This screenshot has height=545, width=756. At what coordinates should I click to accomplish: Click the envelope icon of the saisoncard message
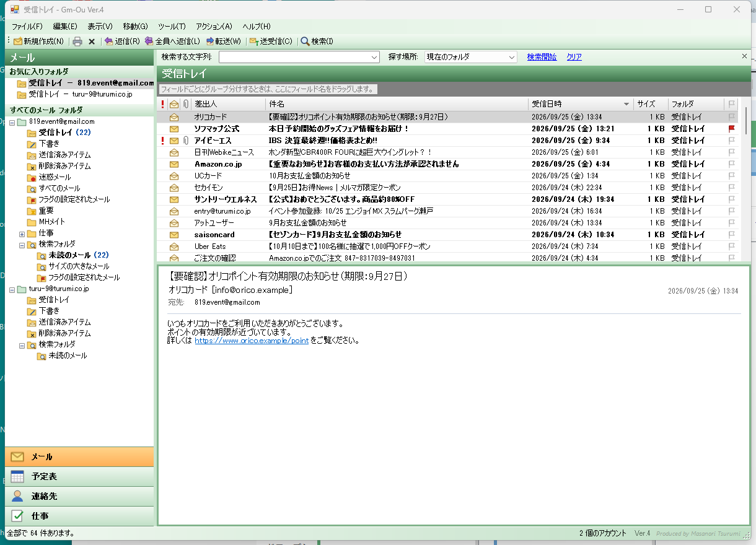[174, 235]
